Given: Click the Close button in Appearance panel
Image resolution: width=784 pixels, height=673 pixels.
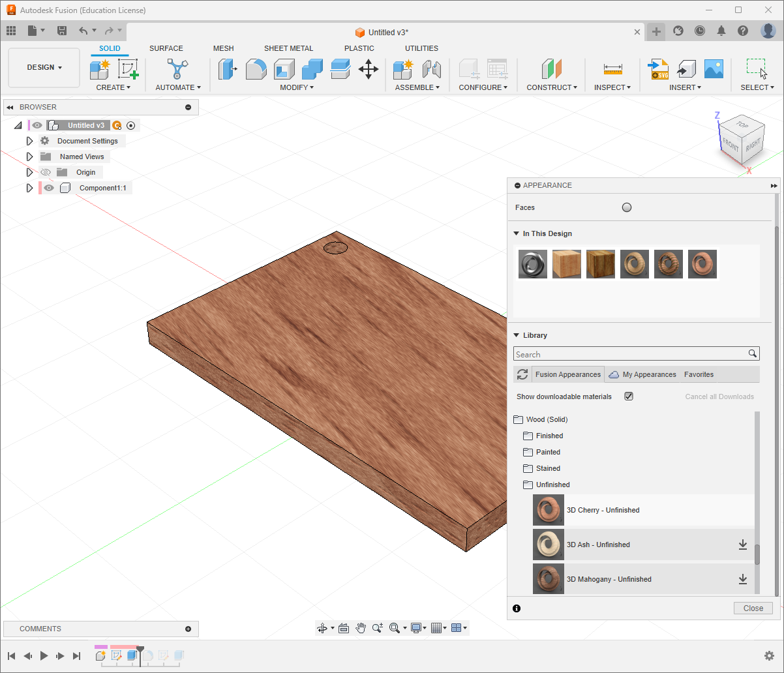Looking at the screenshot, I should [x=753, y=608].
